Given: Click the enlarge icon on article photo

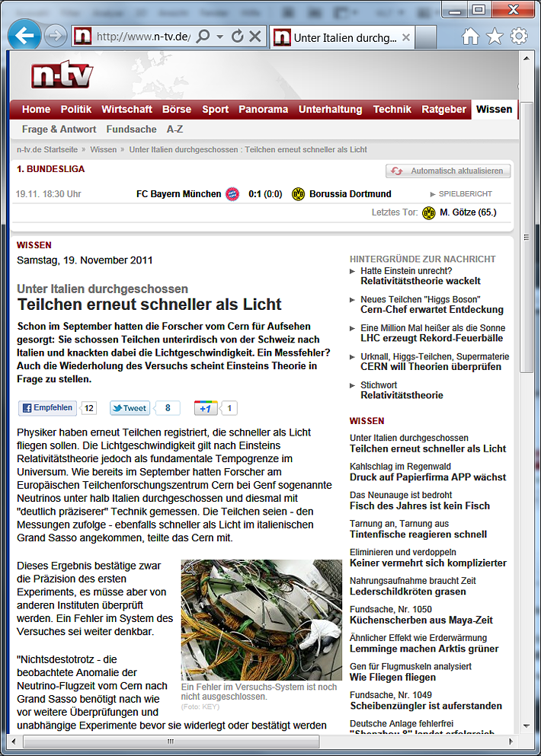Looking at the screenshot, I should coord(189,568).
